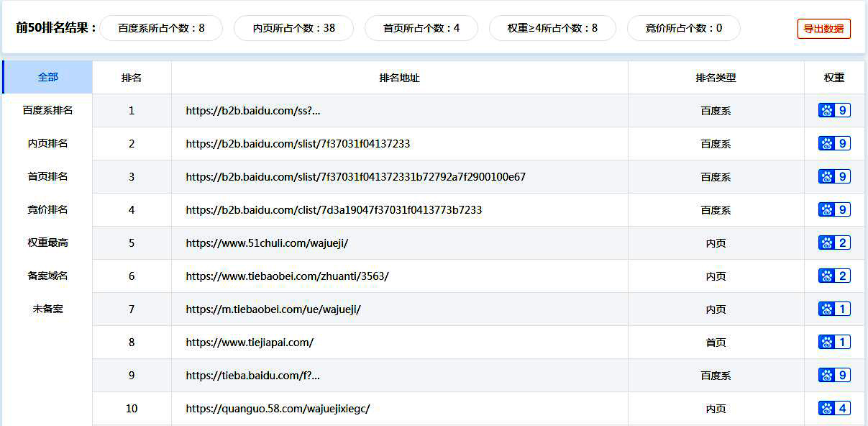Image resolution: width=868 pixels, height=426 pixels.
Task: Click the 百度系所占个数：8 pill
Action: point(161,28)
